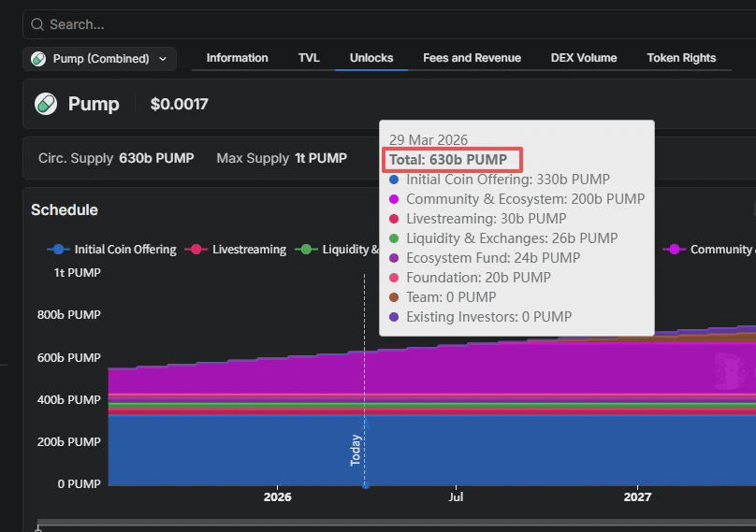756x532 pixels.
Task: Click the $0.0017 price value
Action: (179, 104)
